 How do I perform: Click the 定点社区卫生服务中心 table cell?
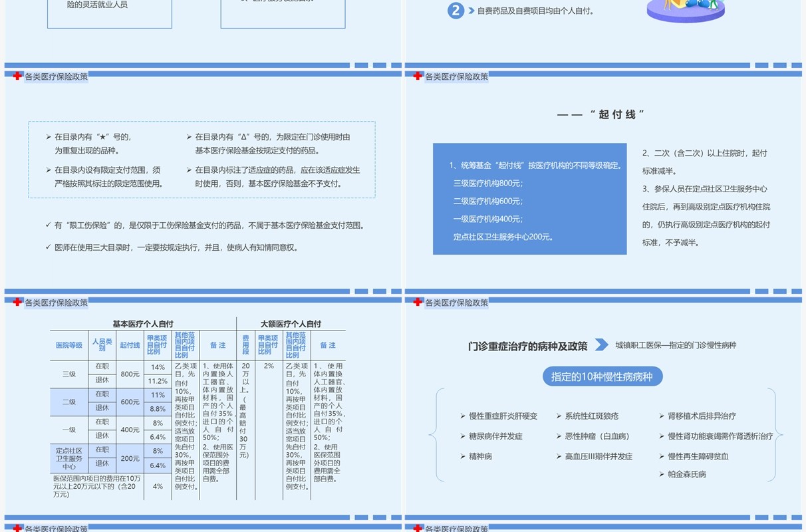pos(69,458)
